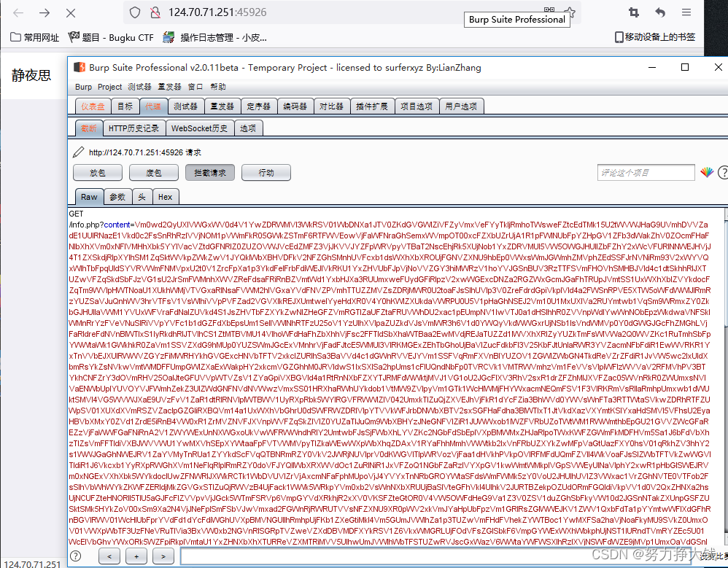Open the Project menu
Image resolution: width=728 pixels, height=568 pixels.
tap(109, 87)
